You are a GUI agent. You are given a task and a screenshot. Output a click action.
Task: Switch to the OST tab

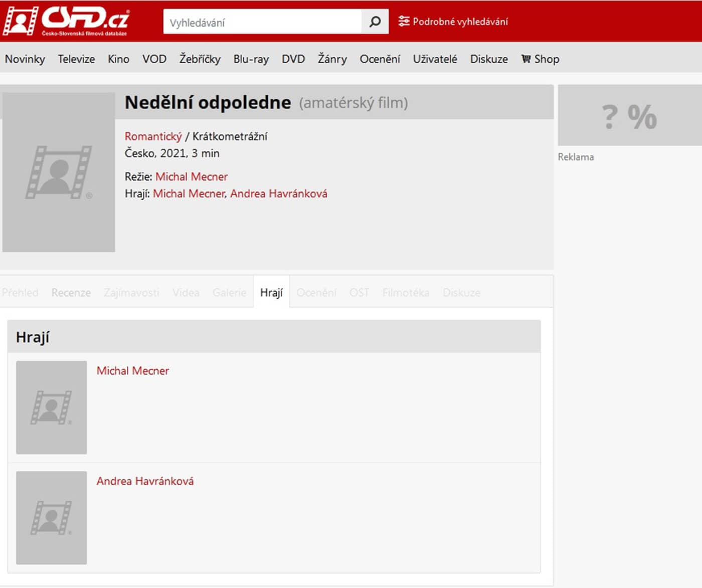[359, 292]
